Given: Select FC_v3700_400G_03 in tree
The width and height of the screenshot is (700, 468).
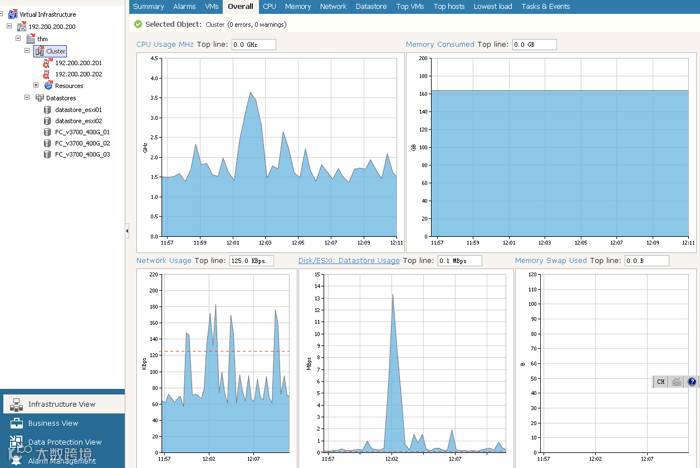Looking at the screenshot, I should pyautogui.click(x=82, y=154).
